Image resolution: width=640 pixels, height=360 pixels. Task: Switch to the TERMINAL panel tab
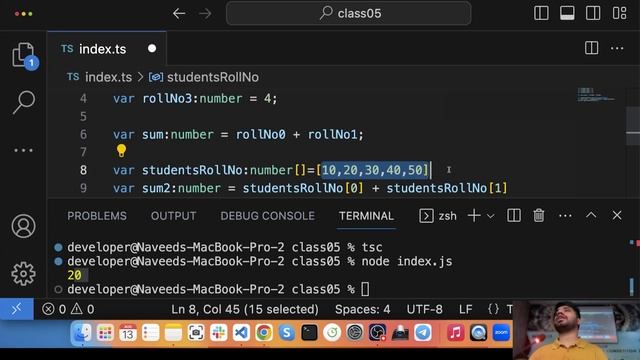pos(366,216)
